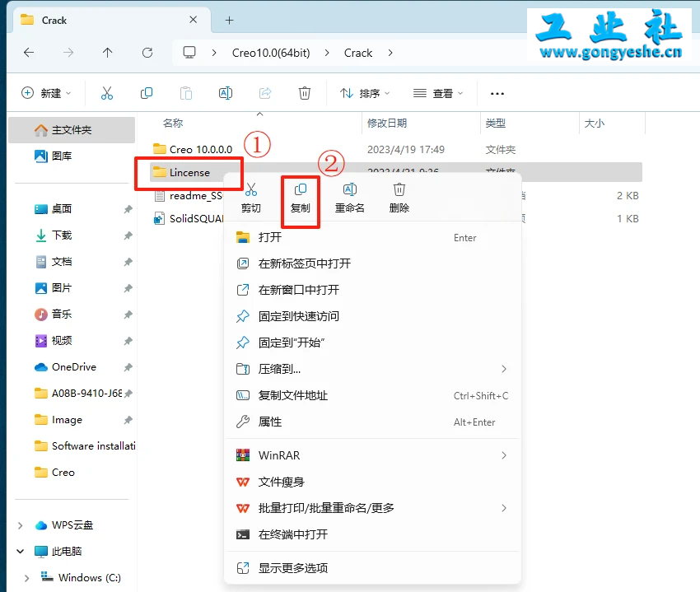Choose 重命名 (Rename) in the context menu
700x592 pixels.
[x=349, y=198]
